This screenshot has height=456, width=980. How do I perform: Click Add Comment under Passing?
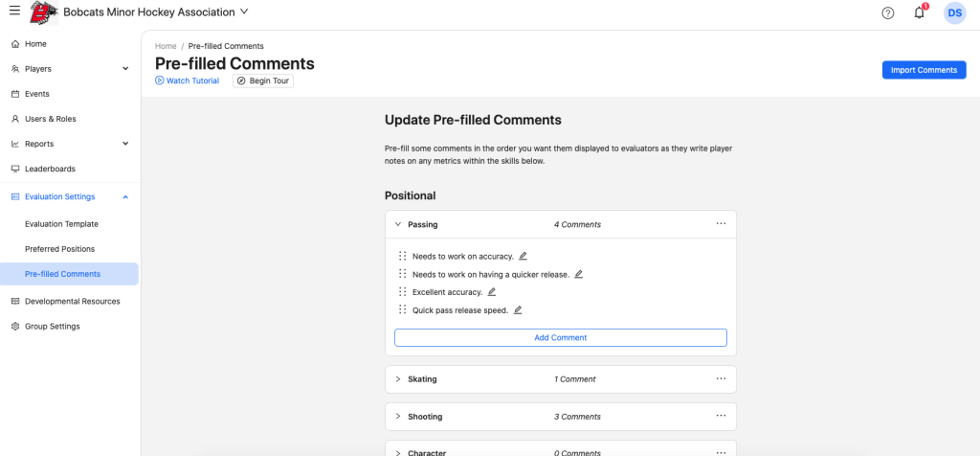[x=560, y=337]
